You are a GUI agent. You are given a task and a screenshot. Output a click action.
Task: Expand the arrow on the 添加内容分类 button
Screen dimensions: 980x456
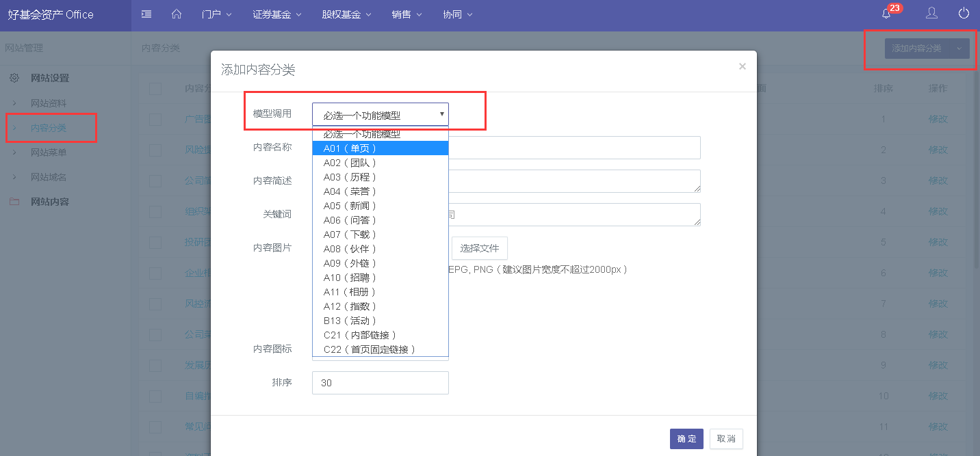pos(958,48)
